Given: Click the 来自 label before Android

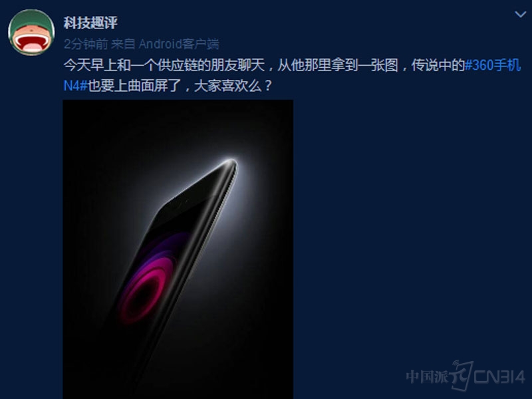Looking at the screenshot, I should (123, 44).
